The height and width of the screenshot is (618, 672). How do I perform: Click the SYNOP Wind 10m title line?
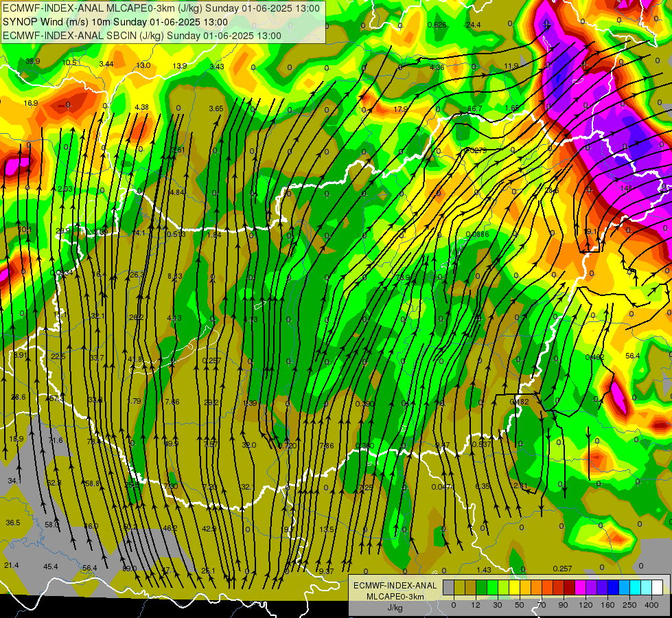115,22
